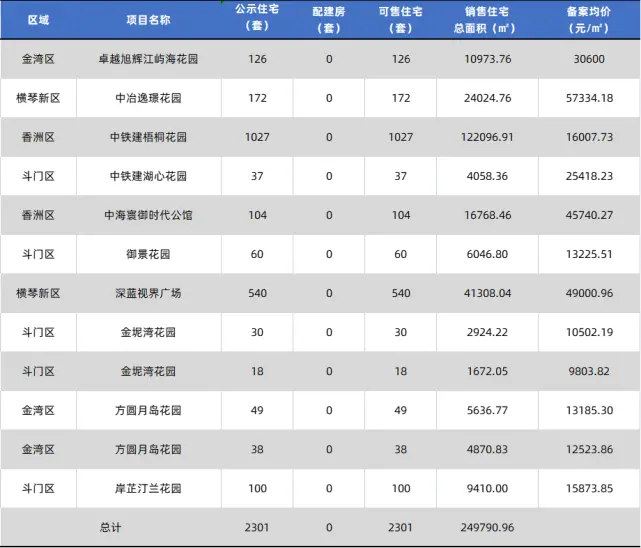The width and height of the screenshot is (641, 548).
Task: Click the 中铁建湖心花园 project cell
Action: 148,176
